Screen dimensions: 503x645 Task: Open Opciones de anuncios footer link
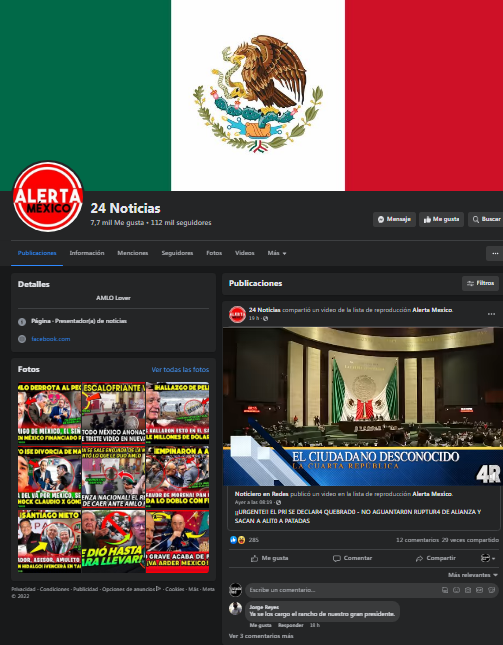131,589
